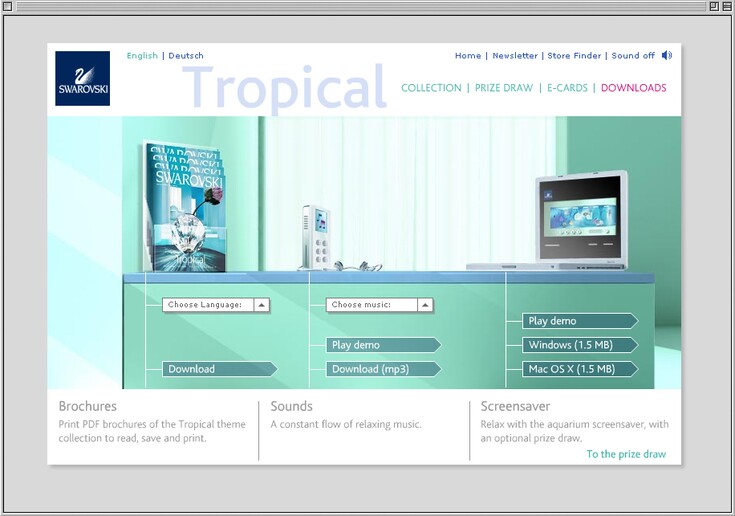Click the window close box in title bar
This screenshot has width=735, height=516.
(7, 6)
